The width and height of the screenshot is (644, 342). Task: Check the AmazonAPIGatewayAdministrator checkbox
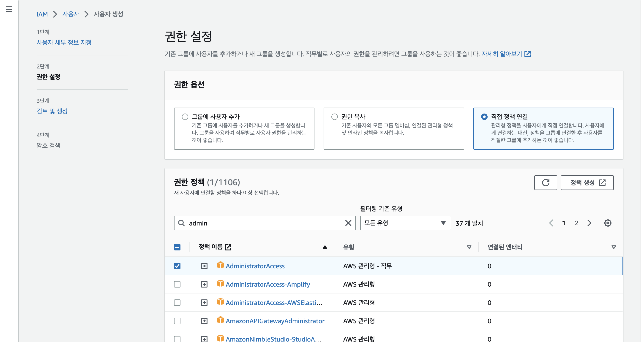pos(177,321)
